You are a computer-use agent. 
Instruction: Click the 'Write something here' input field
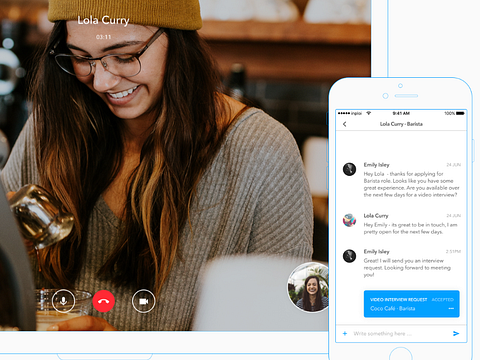pos(400,333)
